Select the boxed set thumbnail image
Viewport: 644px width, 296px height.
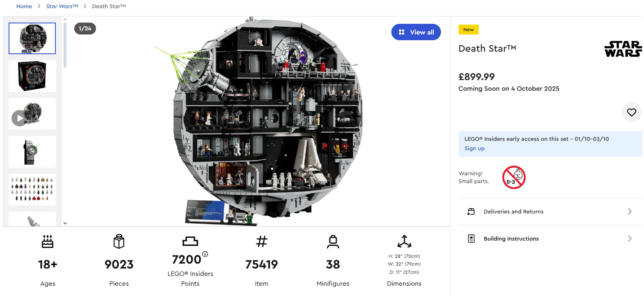point(32,76)
